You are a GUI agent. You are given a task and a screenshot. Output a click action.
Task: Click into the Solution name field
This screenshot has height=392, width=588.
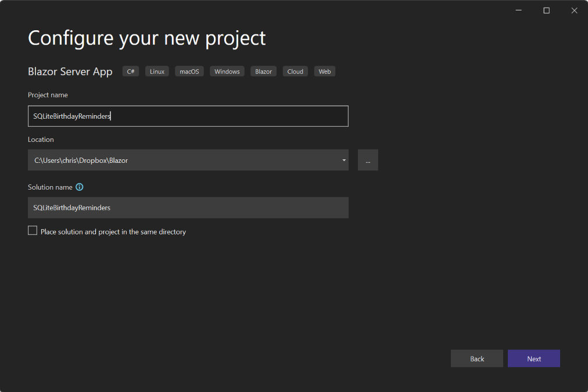pos(188,208)
